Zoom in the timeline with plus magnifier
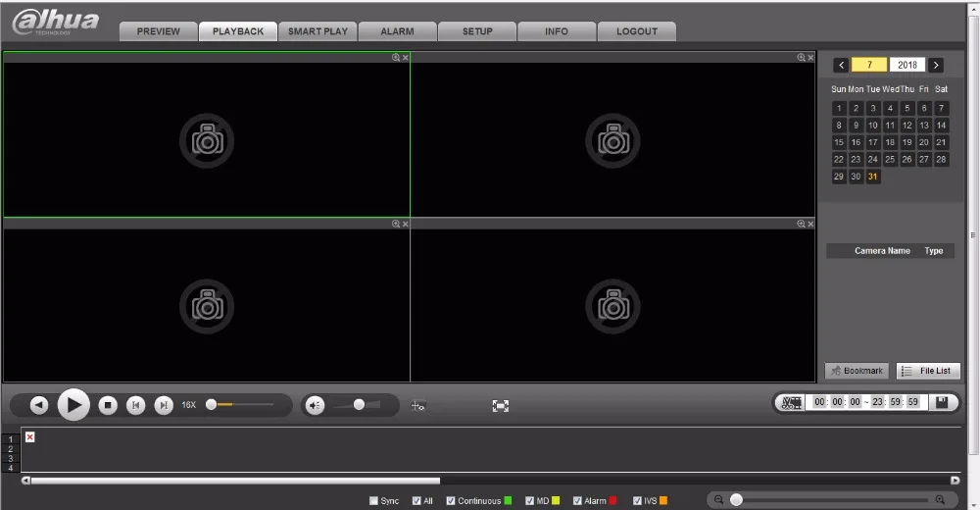This screenshot has height=510, width=980. click(x=940, y=499)
